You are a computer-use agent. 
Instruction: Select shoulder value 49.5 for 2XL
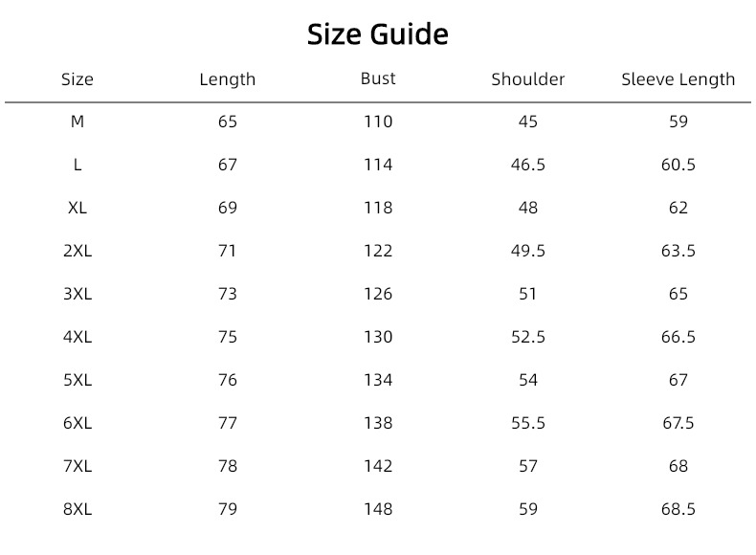pyautogui.click(x=528, y=251)
